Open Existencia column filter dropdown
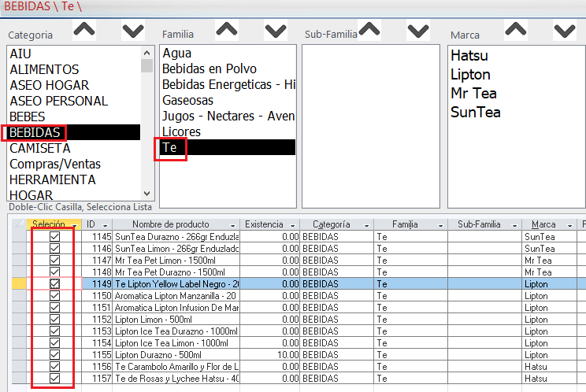Viewport: 586px width, 392px height. coord(293,225)
